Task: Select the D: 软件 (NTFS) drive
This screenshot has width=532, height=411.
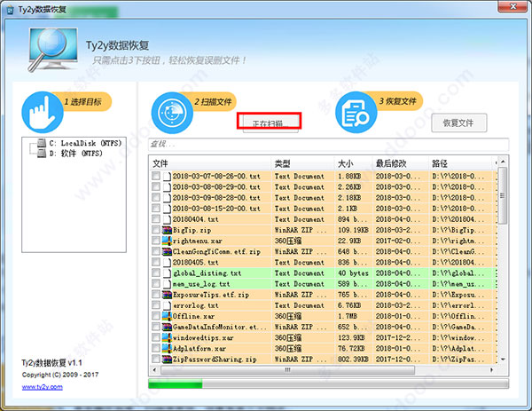Action: (75, 154)
